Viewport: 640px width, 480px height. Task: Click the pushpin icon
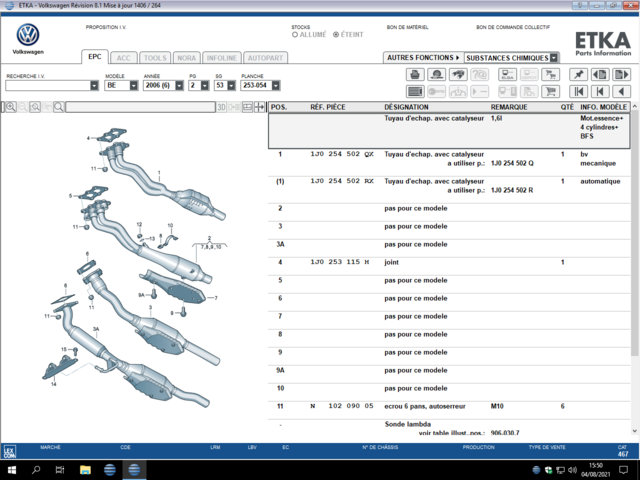[x=578, y=75]
